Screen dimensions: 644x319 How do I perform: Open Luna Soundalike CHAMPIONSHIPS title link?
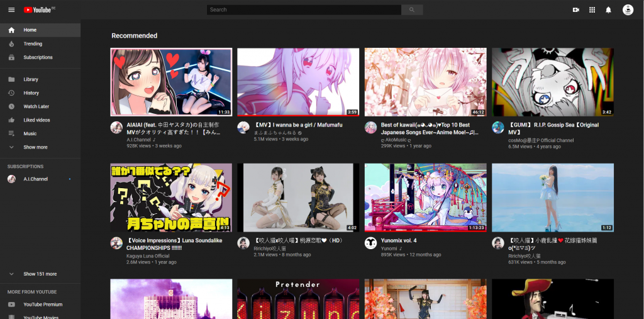tap(175, 244)
